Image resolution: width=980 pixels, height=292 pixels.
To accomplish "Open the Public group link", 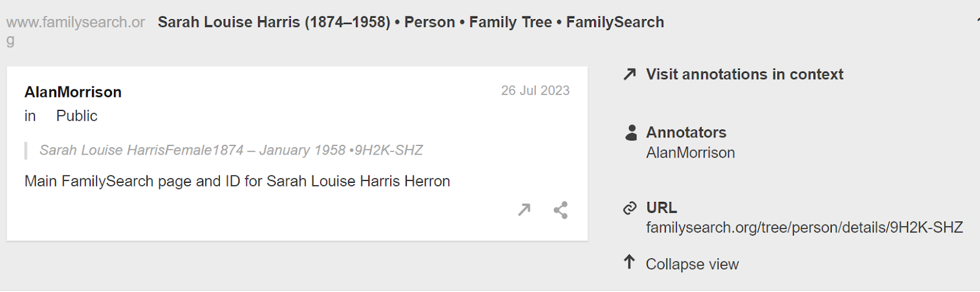I will coord(77,116).
